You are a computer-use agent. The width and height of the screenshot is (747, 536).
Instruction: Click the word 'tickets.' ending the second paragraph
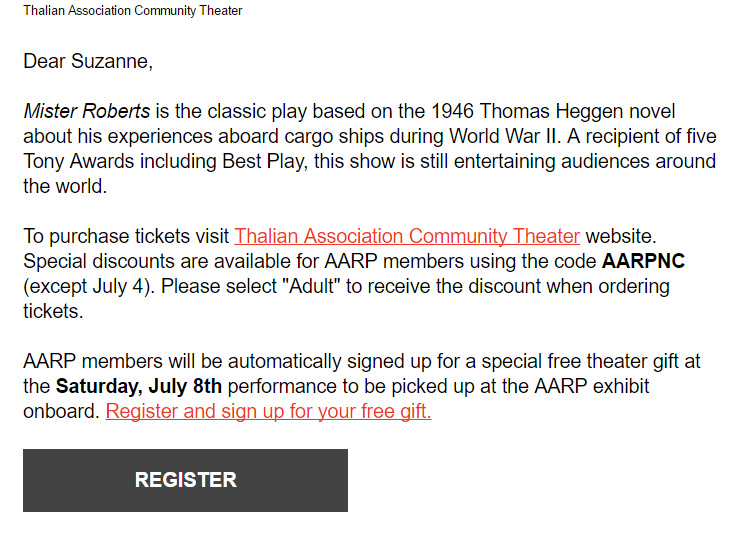coord(53,311)
